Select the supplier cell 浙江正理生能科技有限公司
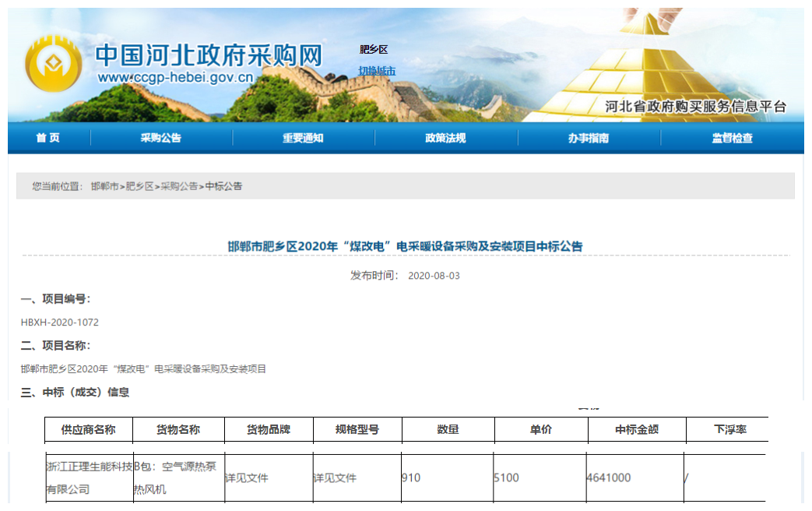Screen dimensions: 812x511 coord(89,478)
